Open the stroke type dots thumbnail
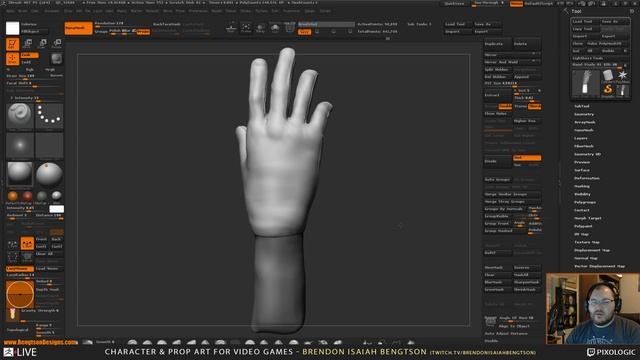This screenshot has height=360, width=640. (x=49, y=116)
